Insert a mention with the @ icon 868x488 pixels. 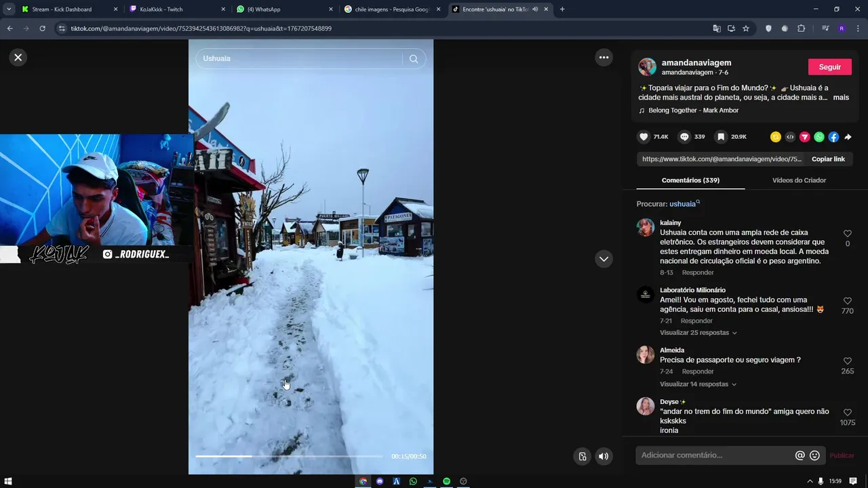click(800, 455)
